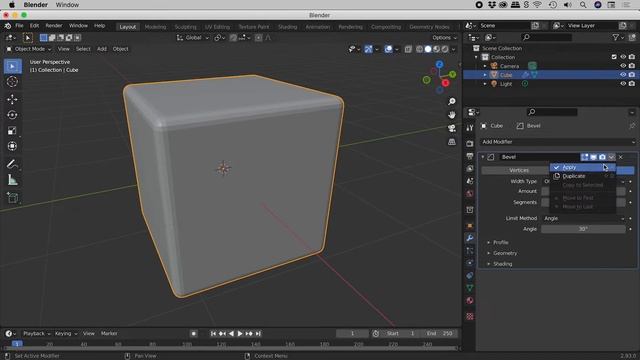Click the current frame number field
640x360 pixels.
pyautogui.click(x=352, y=333)
